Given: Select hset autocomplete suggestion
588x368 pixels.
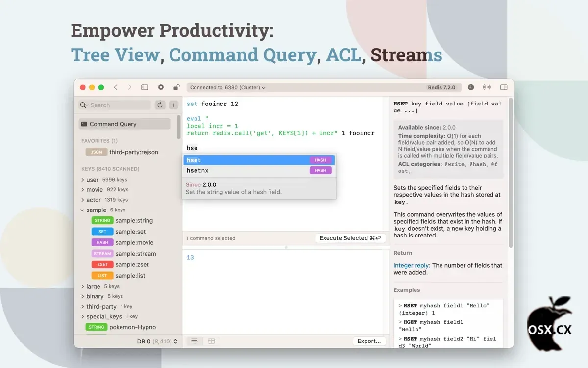Looking at the screenshot, I should (x=259, y=160).
